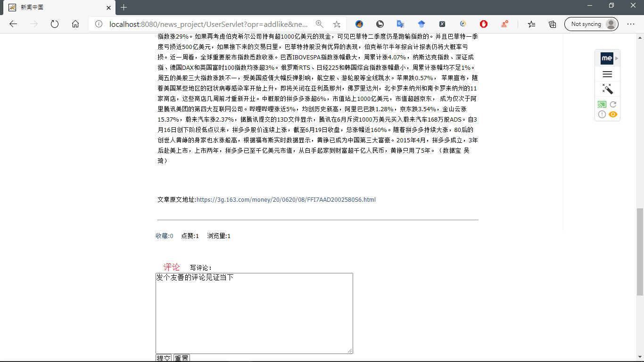Click the 写评论： label
The height and width of the screenshot is (362, 644).
(201, 268)
